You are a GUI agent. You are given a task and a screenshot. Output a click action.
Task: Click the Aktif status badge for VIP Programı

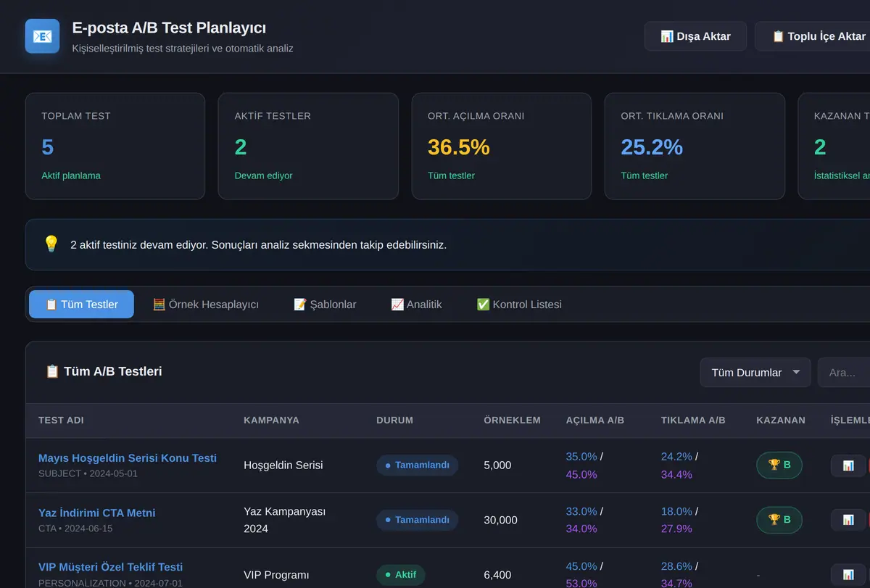pos(400,575)
